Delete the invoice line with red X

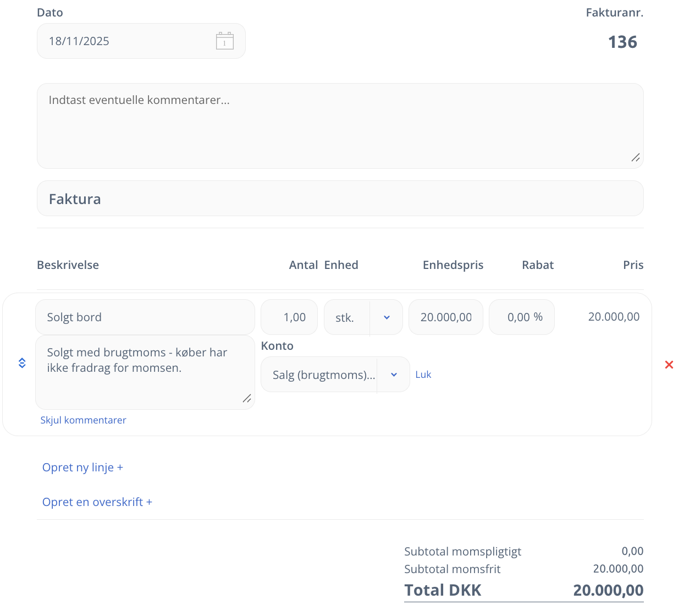tap(669, 365)
